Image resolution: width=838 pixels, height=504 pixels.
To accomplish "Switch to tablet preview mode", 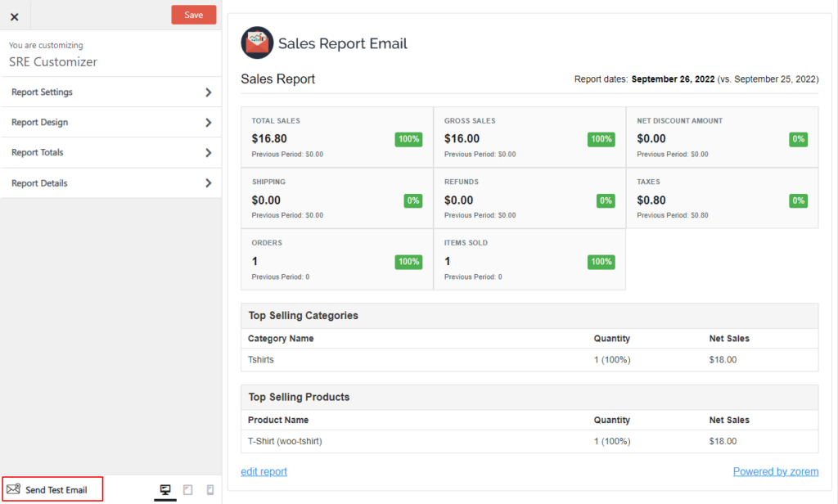I will click(187, 489).
